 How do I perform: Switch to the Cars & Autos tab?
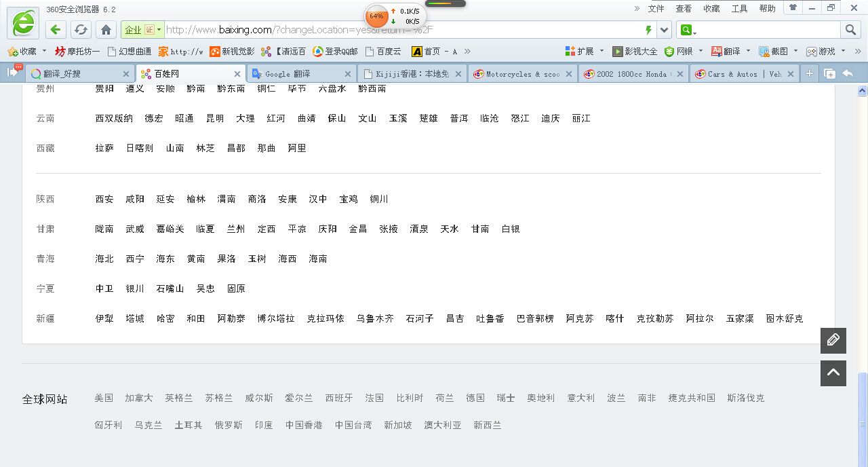pyautogui.click(x=744, y=73)
